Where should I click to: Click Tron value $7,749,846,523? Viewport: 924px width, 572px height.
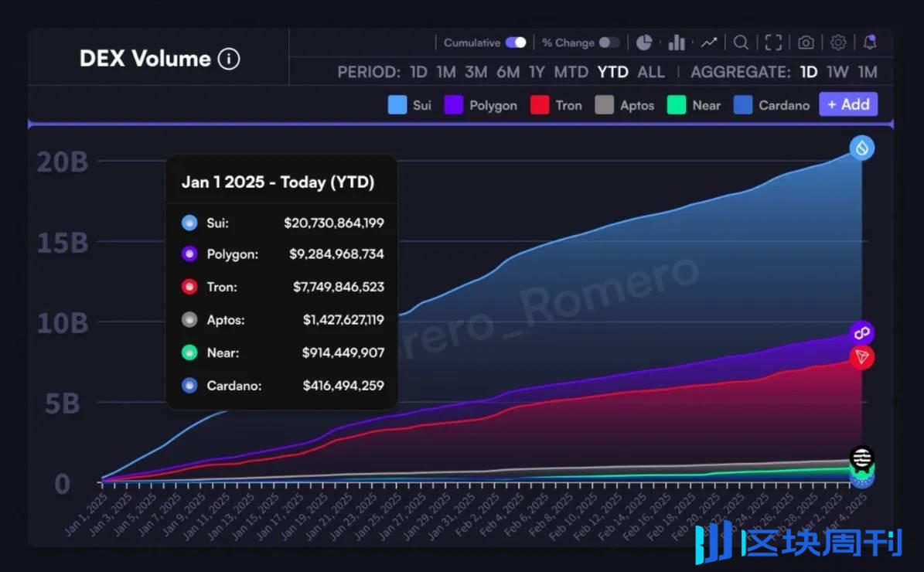coord(338,287)
